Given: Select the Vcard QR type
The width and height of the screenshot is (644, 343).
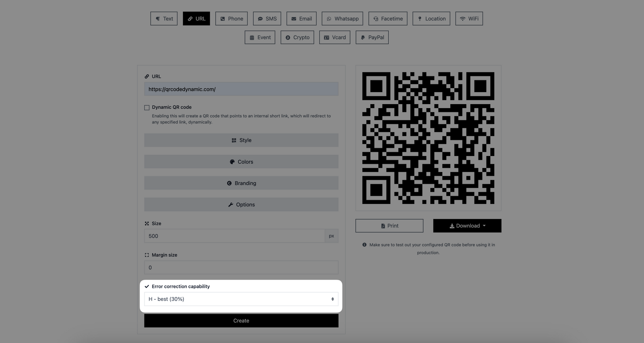Looking at the screenshot, I should pos(335,37).
